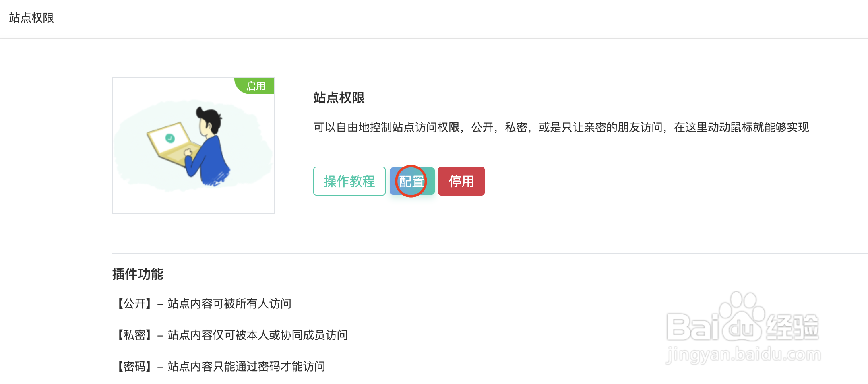Click the checkmark icon on the laptop screen
Image resolution: width=868 pixels, height=384 pixels.
tap(171, 138)
